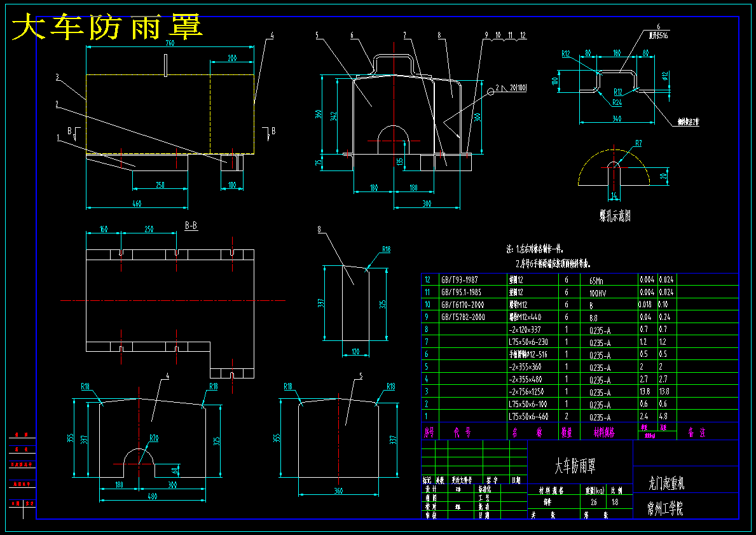Click the 日期 header in revision block
756x535 pixels.
(516, 480)
